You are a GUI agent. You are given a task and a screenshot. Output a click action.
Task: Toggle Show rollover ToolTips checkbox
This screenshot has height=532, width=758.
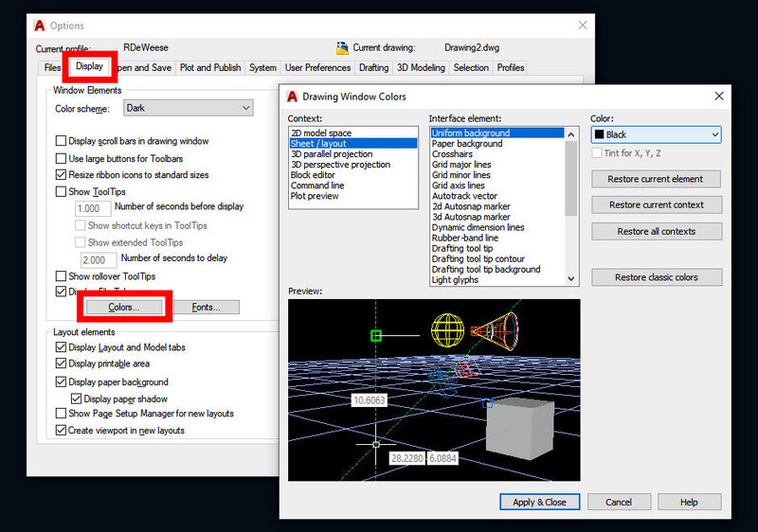(61, 276)
